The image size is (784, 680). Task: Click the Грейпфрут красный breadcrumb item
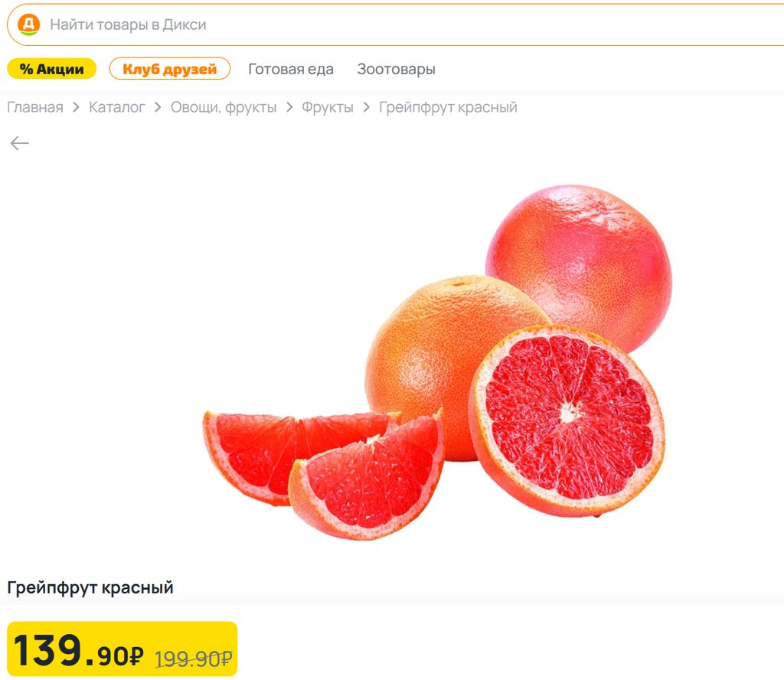click(x=448, y=107)
